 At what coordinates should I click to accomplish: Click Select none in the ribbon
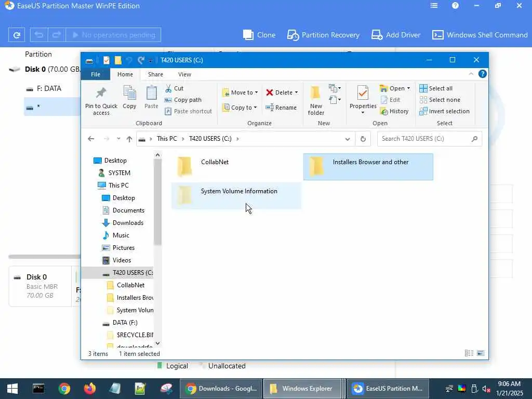440,100
